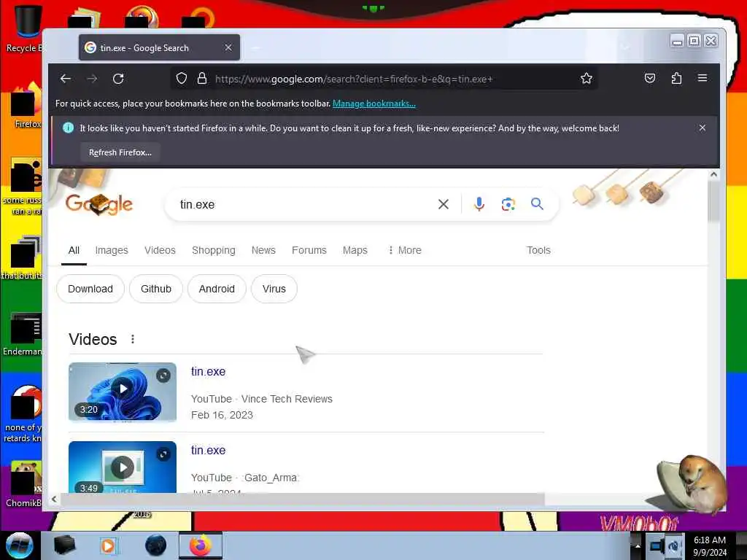
Task: Open the Save to Pocket icon
Action: (x=650, y=78)
